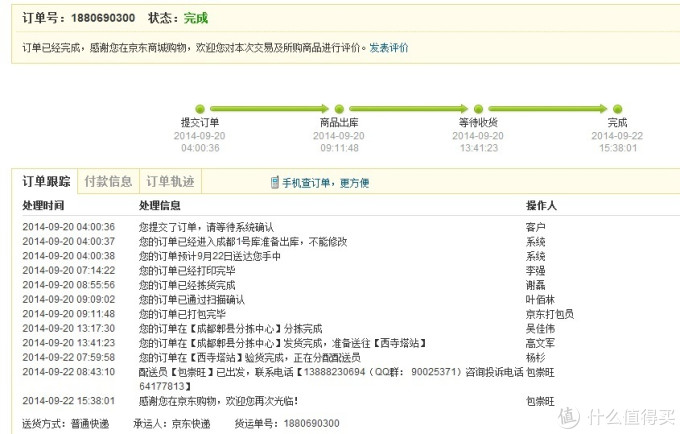Click operator name 高文军

[540, 343]
